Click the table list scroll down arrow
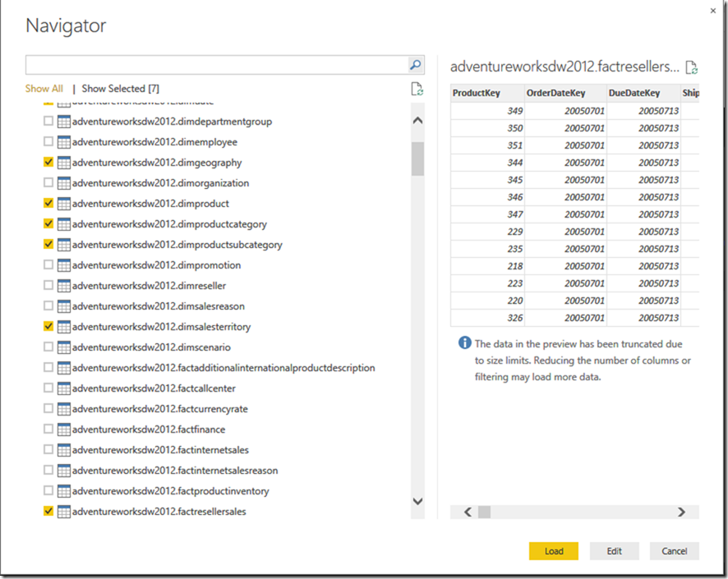Image resolution: width=728 pixels, height=579 pixels. click(417, 501)
